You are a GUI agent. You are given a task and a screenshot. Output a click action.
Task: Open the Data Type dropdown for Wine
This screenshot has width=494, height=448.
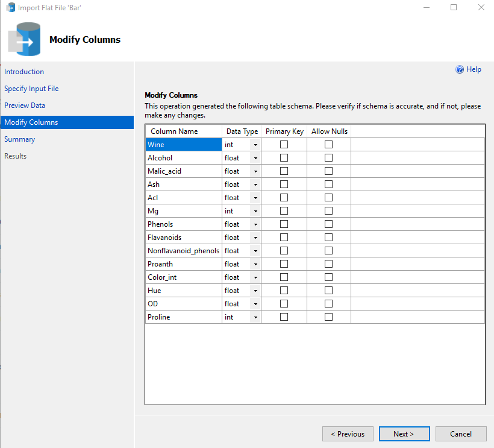coord(255,145)
